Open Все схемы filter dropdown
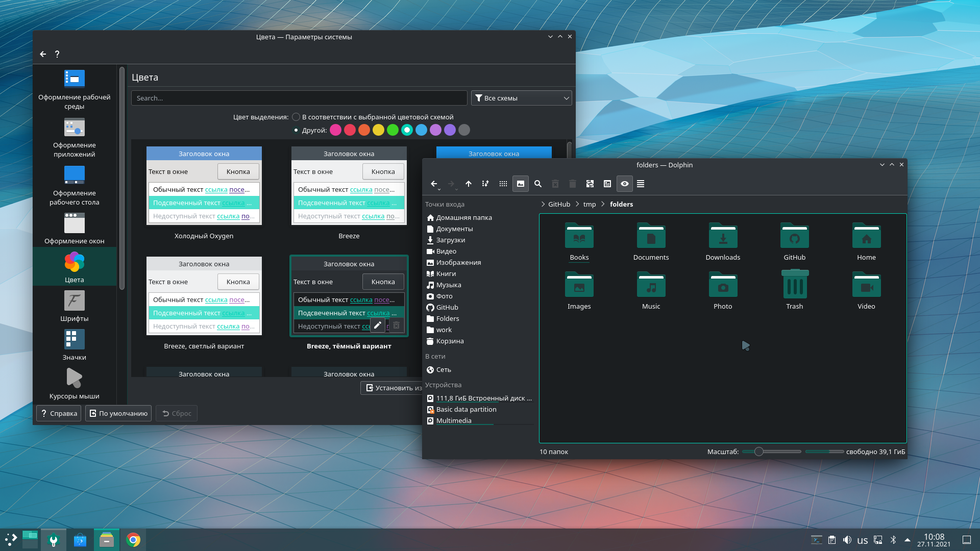Screen dimensions: 980x551 click(x=521, y=98)
